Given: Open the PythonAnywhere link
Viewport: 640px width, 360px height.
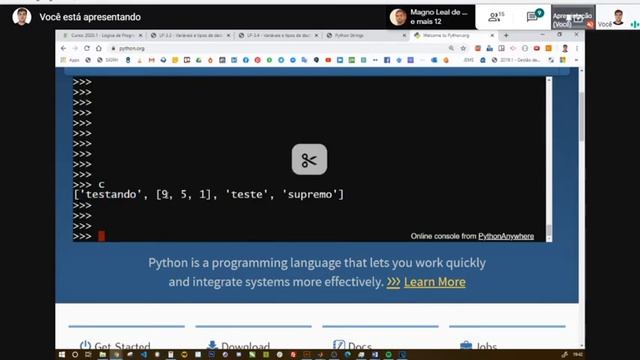Looking at the screenshot, I should [506, 236].
